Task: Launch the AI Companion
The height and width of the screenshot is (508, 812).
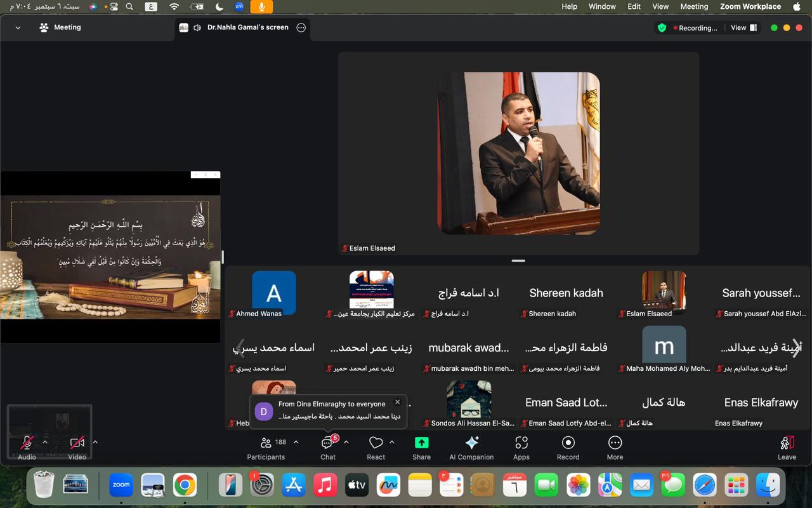Action: coord(471,448)
